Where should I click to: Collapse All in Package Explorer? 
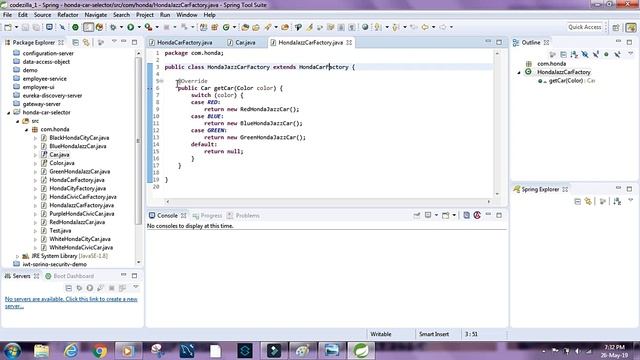point(76,42)
